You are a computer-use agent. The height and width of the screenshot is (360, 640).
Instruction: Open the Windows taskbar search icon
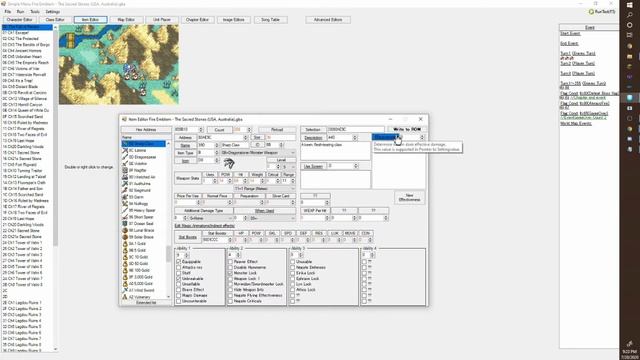point(629,15)
